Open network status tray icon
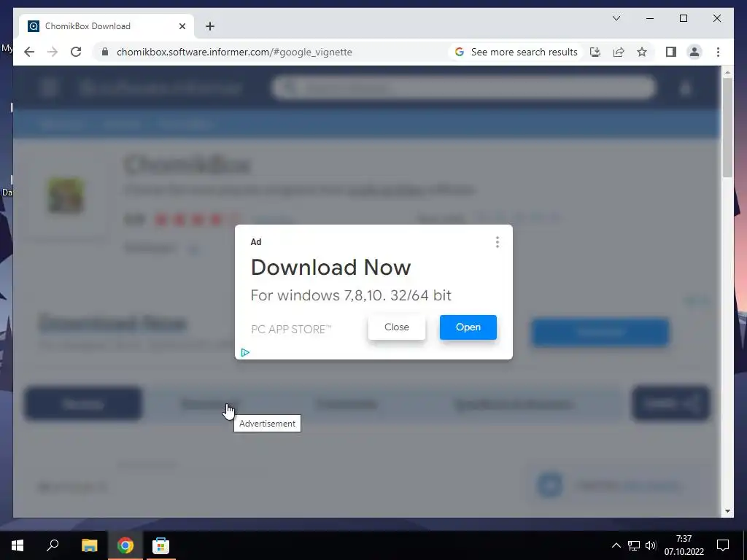The width and height of the screenshot is (747, 560). click(634, 545)
